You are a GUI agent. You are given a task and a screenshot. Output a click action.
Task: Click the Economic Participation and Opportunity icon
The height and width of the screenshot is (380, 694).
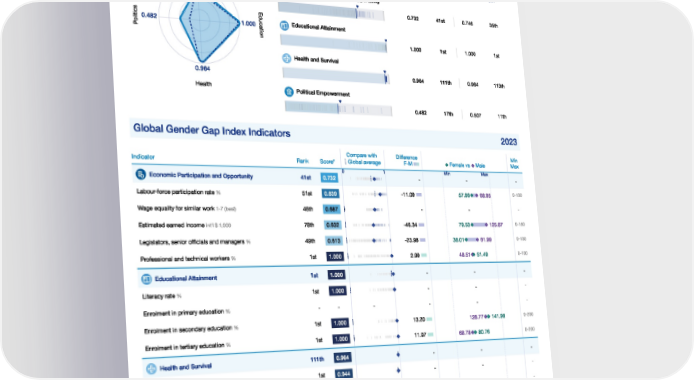tap(140, 174)
